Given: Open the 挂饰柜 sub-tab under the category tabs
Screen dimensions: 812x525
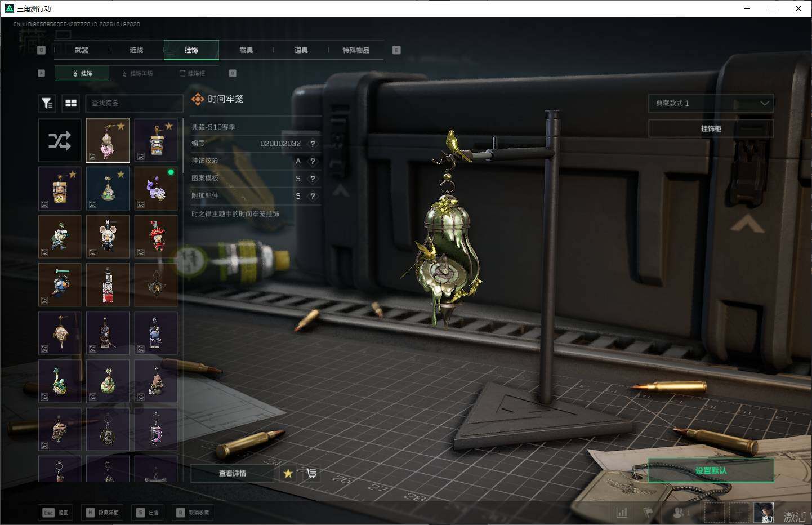Looking at the screenshot, I should [193, 73].
